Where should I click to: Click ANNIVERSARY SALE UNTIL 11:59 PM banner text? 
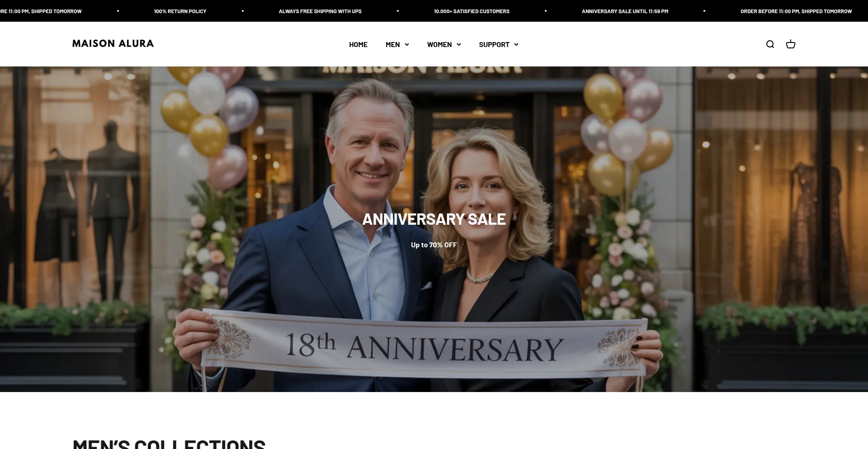(x=625, y=11)
